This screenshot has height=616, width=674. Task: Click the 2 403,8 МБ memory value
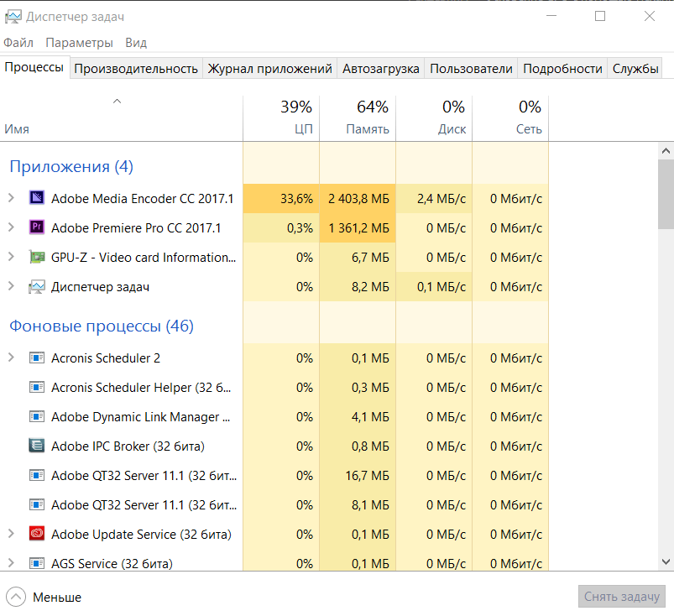pos(358,199)
